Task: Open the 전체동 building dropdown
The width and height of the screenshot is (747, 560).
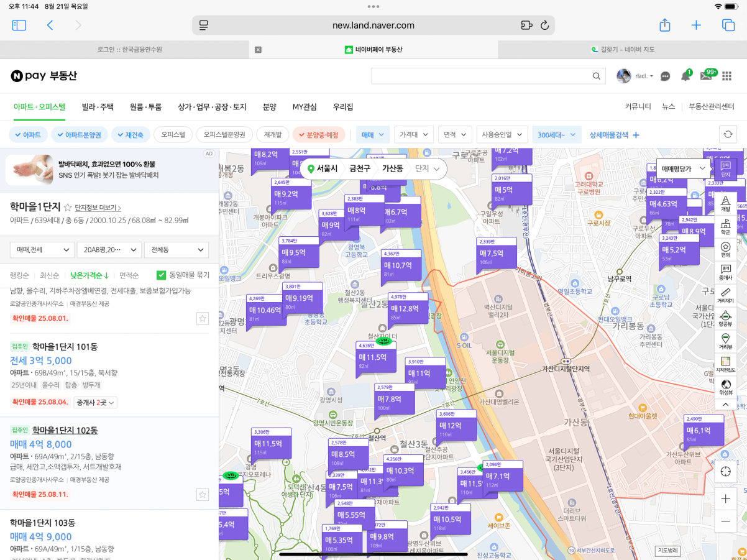Action: tap(176, 250)
